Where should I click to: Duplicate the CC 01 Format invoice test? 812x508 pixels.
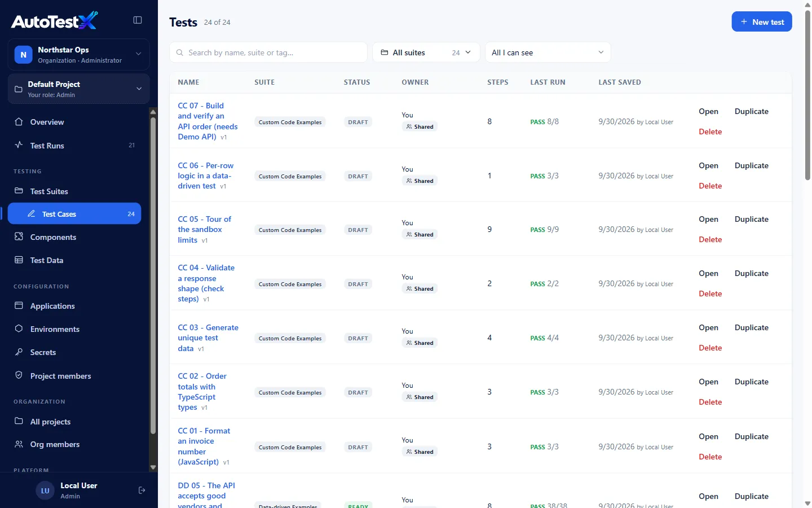tap(752, 436)
